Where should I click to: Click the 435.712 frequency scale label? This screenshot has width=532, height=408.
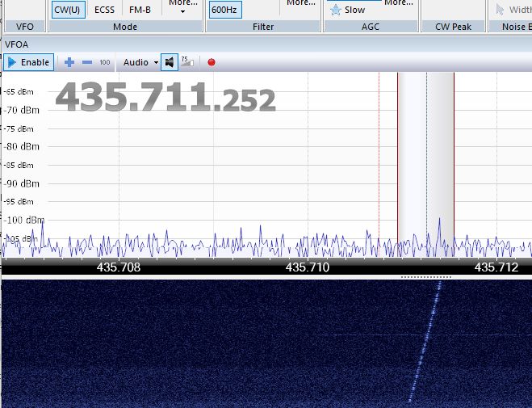point(496,267)
